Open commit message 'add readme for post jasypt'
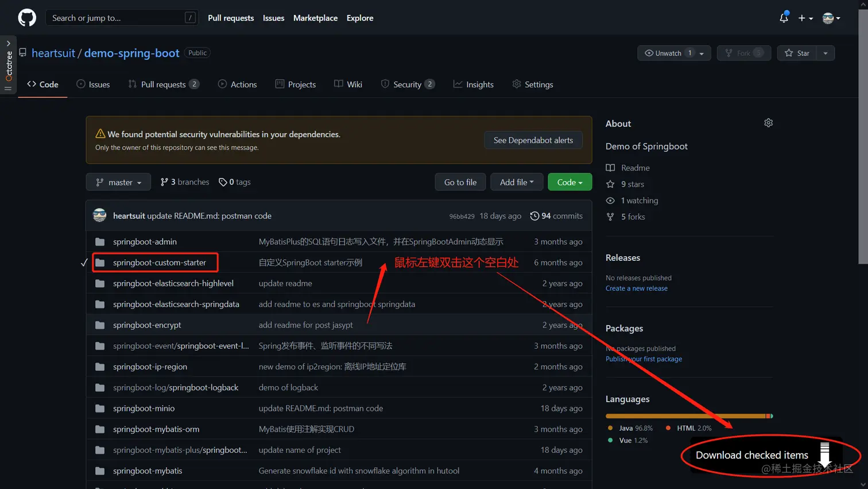 coord(305,325)
